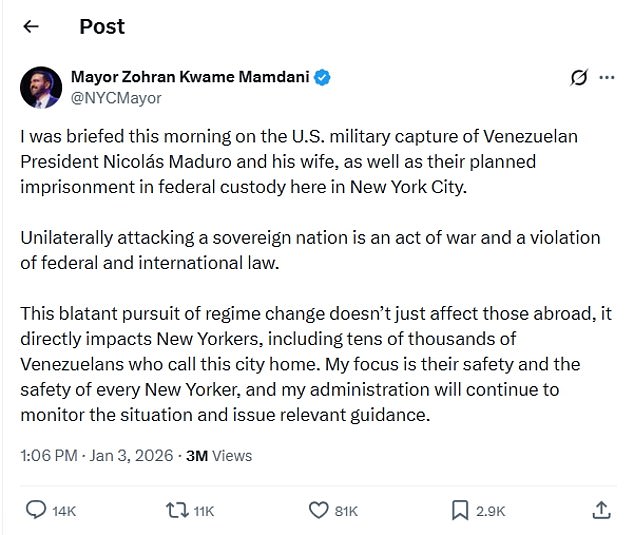This screenshot has height=535, width=634.
Task: Click the back arrow icon
Action: [30, 27]
